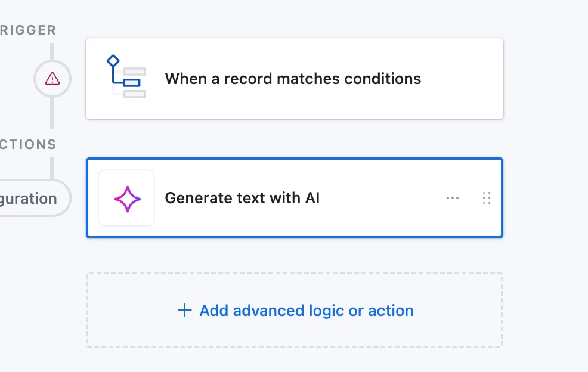Image resolution: width=588 pixels, height=372 pixels.
Task: Click the blue diamond in the trigger icon
Action: pyautogui.click(x=113, y=61)
